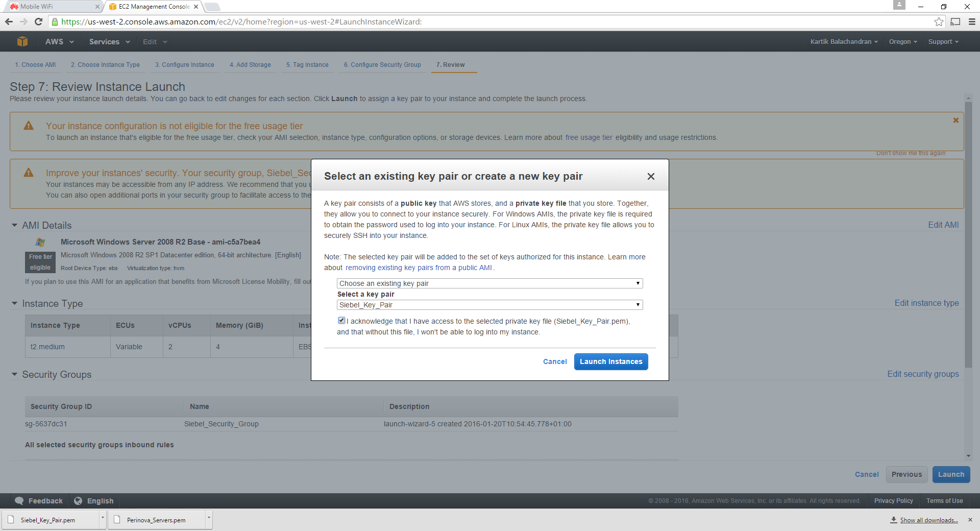Go to step 3 Configure Instance
Viewport: 980px width, 531px height.
(185, 65)
